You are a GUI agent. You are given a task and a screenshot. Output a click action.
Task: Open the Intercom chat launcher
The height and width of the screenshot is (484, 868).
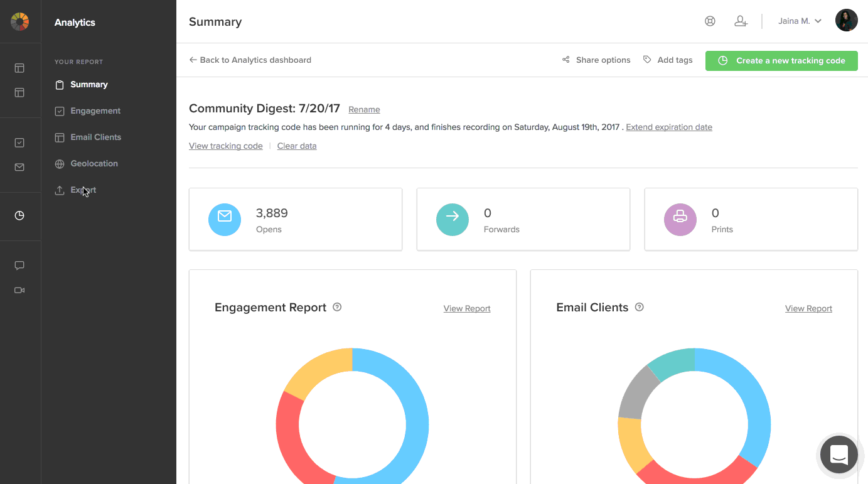(839, 454)
